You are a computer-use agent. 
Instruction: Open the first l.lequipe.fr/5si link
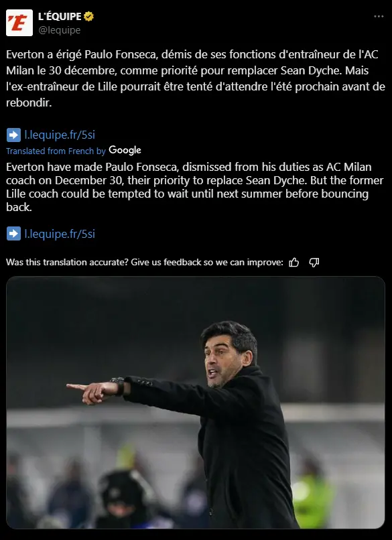[60, 135]
